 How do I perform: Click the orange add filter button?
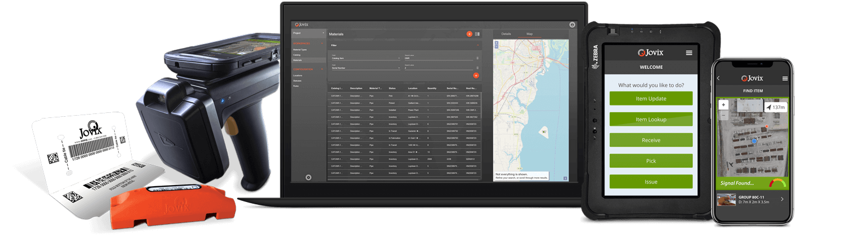tap(476, 75)
